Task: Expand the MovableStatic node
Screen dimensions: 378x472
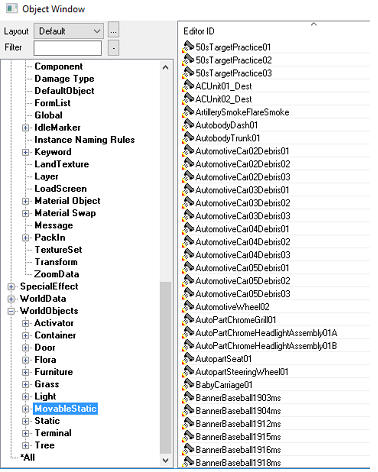Action: coord(25,409)
